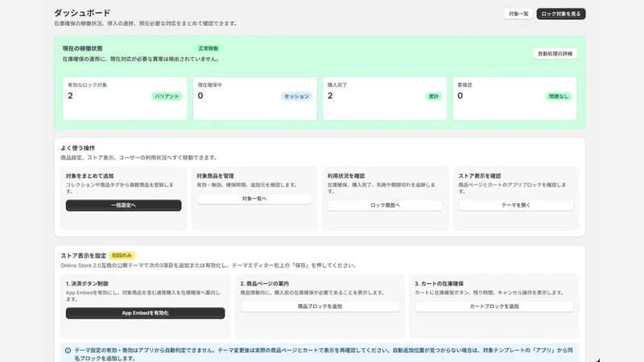Click the 累計 badge
Viewport: 644px width, 362px height.
(434, 97)
